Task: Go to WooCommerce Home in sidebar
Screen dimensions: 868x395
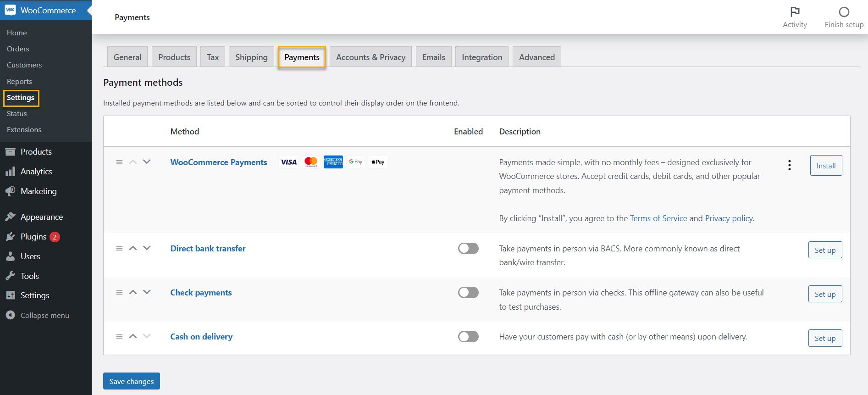Action: coord(17,33)
